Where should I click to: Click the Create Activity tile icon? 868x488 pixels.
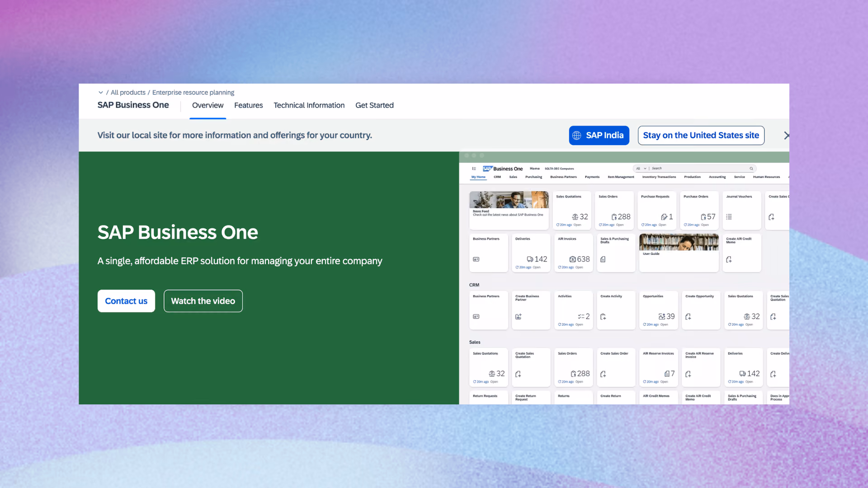coord(603,317)
